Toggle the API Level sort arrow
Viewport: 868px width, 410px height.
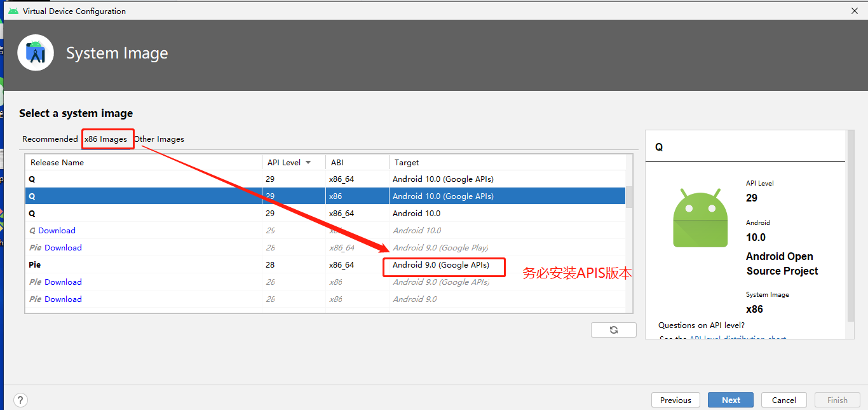[x=308, y=163]
